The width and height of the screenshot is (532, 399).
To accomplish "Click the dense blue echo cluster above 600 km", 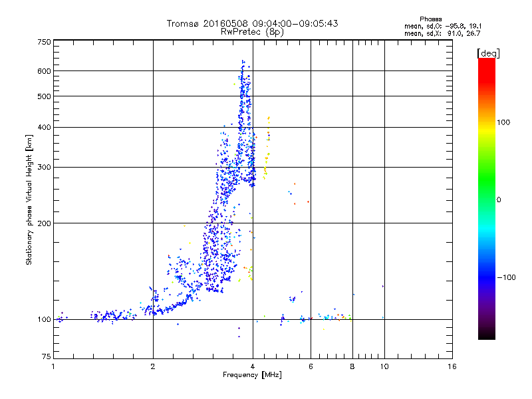I will click(x=243, y=65).
